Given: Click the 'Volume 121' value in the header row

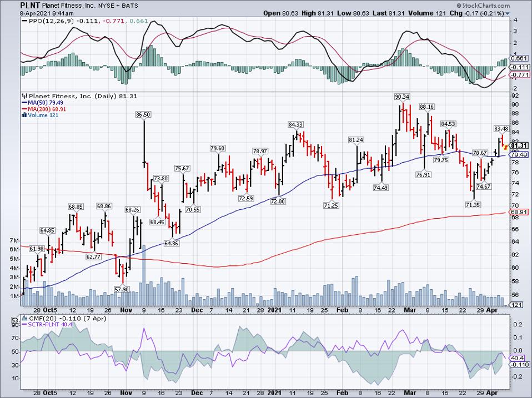Looking at the screenshot, I should click(427, 13).
